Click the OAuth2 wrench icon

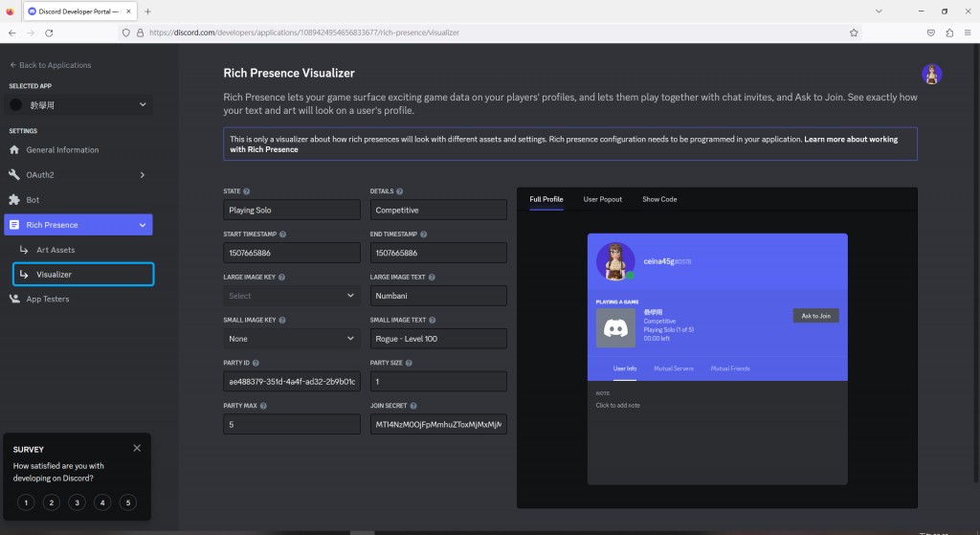14,175
